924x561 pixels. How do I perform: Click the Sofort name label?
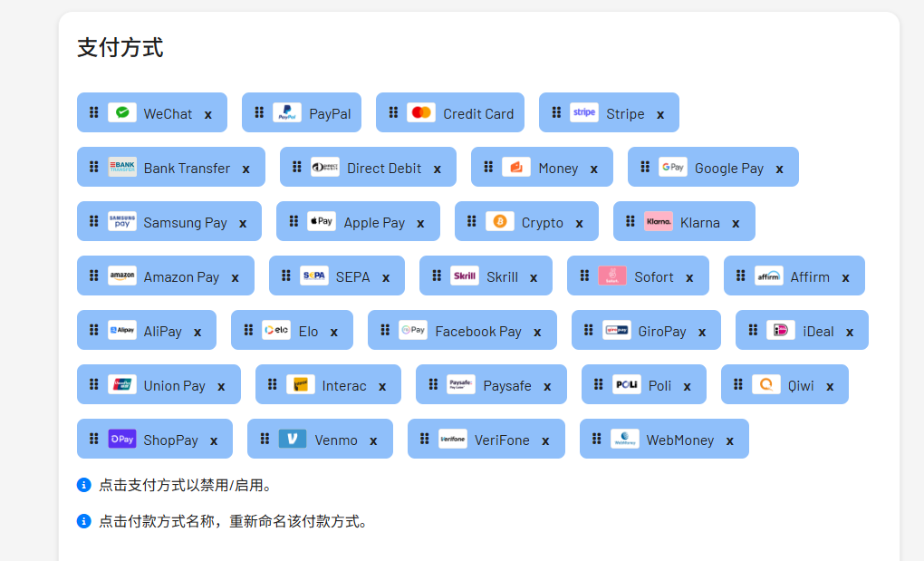653,277
